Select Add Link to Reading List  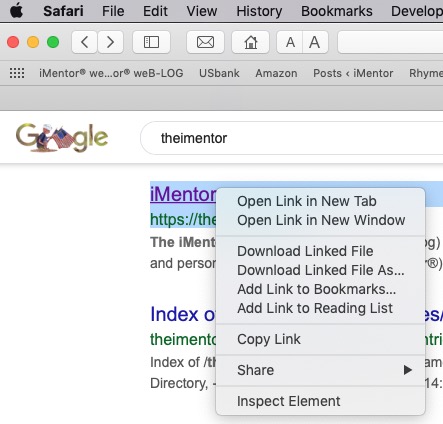click(x=315, y=308)
